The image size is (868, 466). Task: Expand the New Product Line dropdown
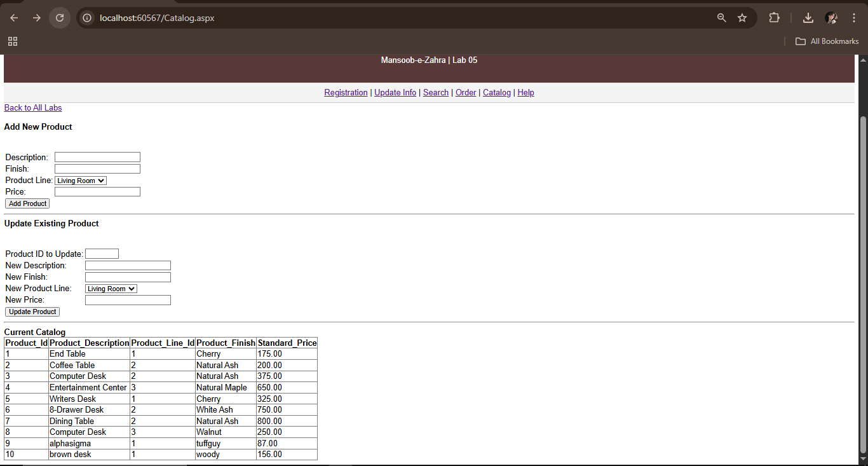point(111,289)
